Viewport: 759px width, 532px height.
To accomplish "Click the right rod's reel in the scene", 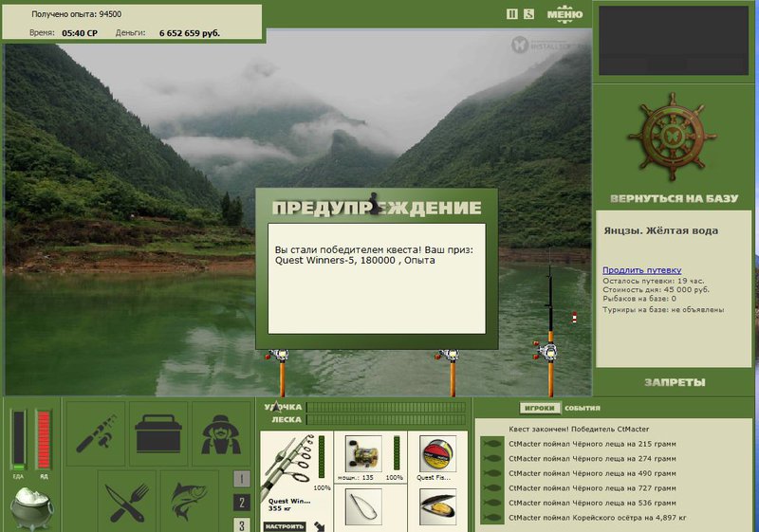I will [547, 352].
